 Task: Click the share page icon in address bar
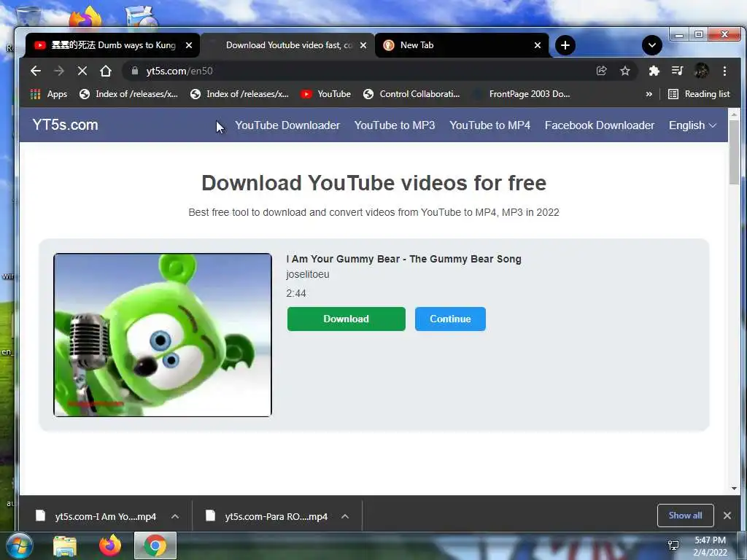(x=601, y=71)
